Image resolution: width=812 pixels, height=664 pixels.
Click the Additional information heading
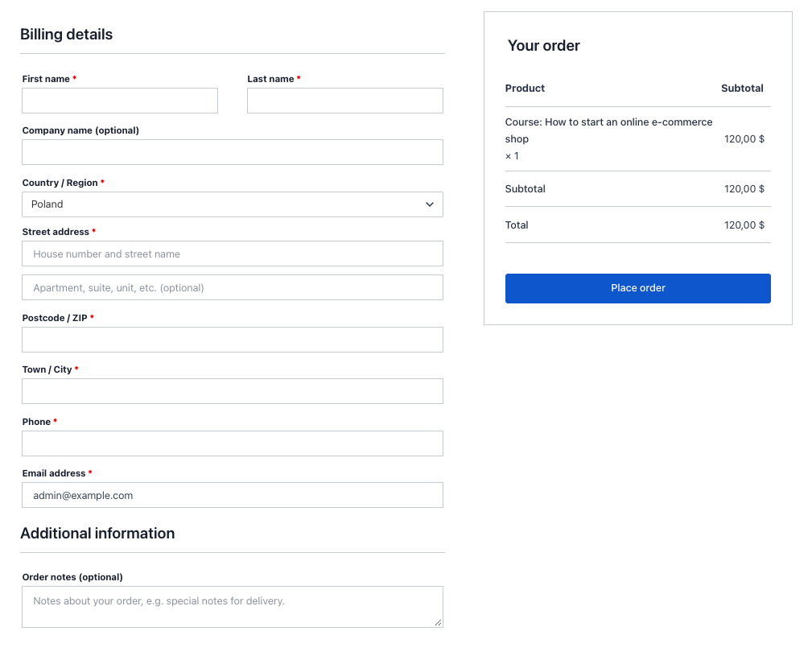click(x=97, y=534)
